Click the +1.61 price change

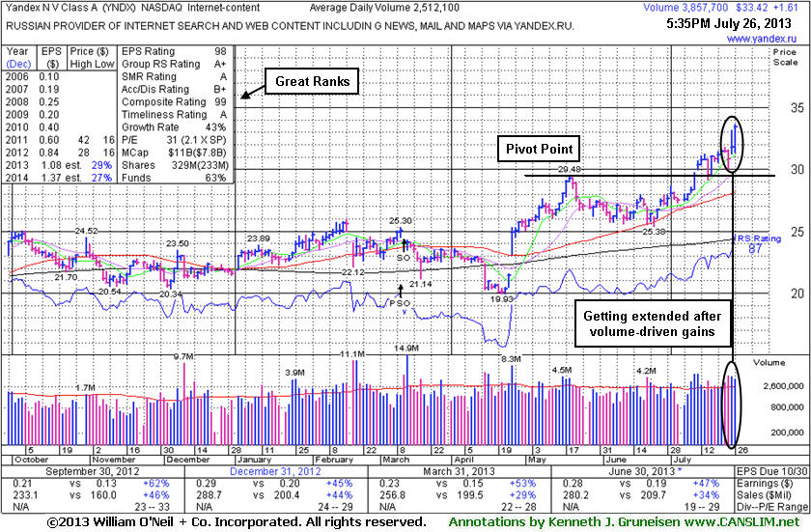point(785,8)
